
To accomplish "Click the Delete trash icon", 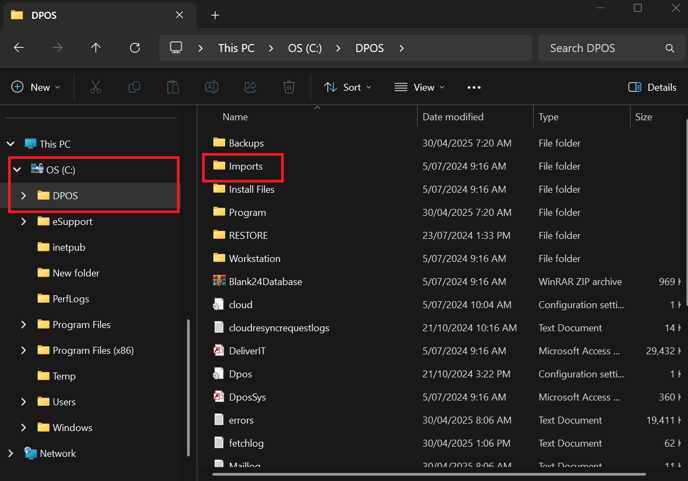I will pos(289,87).
